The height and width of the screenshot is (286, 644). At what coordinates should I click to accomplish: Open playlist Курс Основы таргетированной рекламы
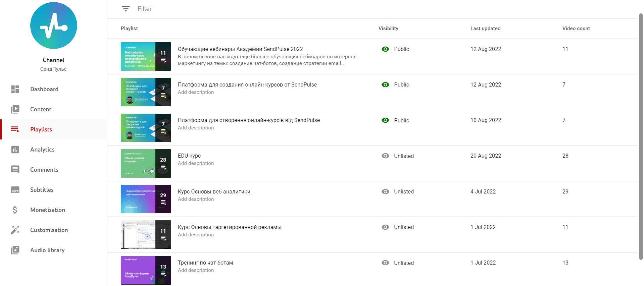(x=230, y=227)
